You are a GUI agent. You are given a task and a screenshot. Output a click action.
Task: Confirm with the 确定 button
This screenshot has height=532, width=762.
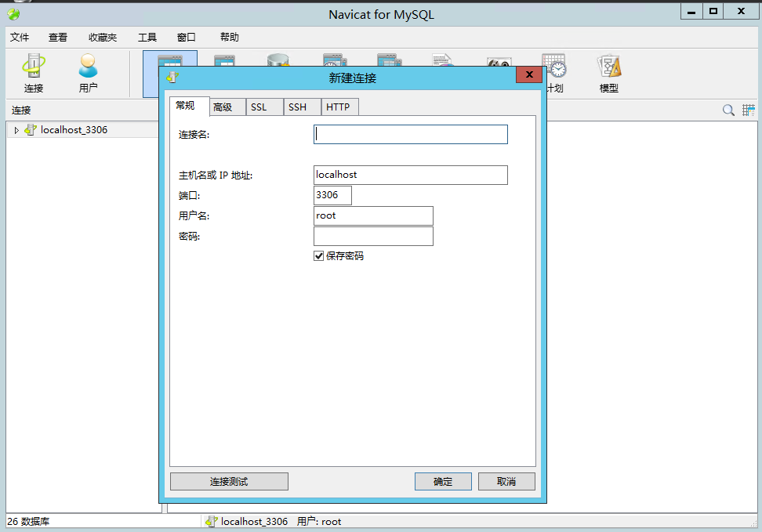(x=443, y=482)
